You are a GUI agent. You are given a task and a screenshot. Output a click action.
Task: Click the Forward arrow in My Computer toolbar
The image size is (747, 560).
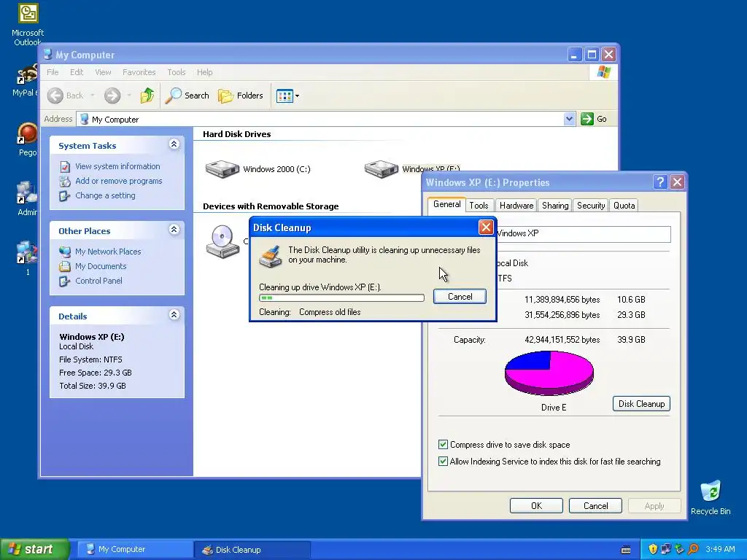(x=112, y=96)
